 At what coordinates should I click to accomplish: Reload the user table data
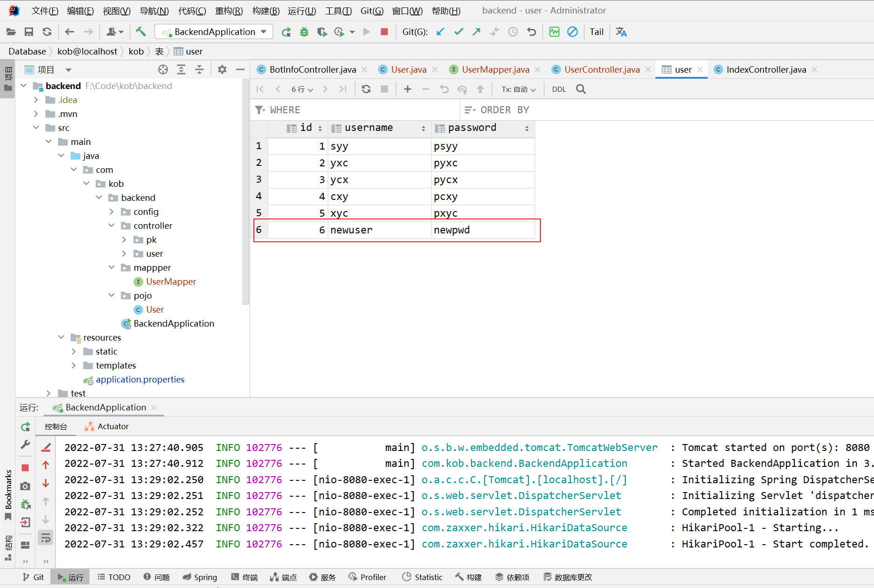click(366, 89)
